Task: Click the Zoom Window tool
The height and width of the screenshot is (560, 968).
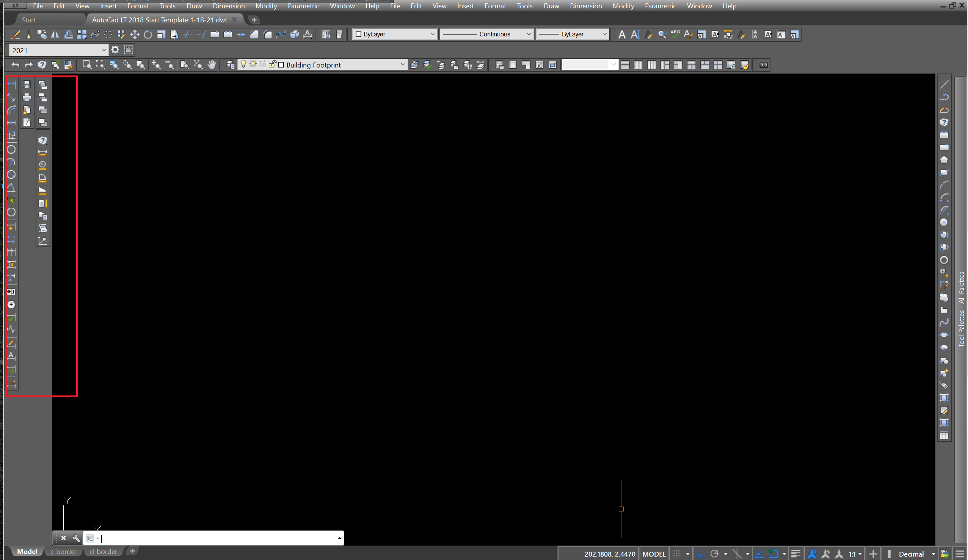Action: pos(88,65)
